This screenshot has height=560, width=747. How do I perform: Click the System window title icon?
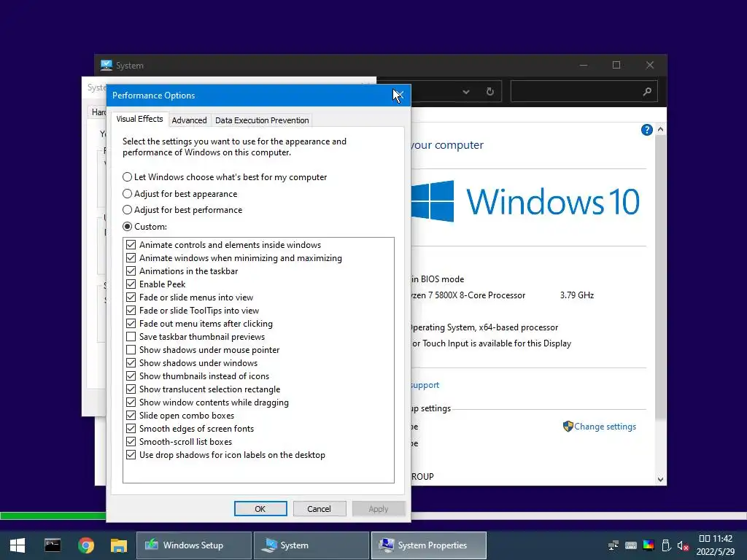point(107,65)
